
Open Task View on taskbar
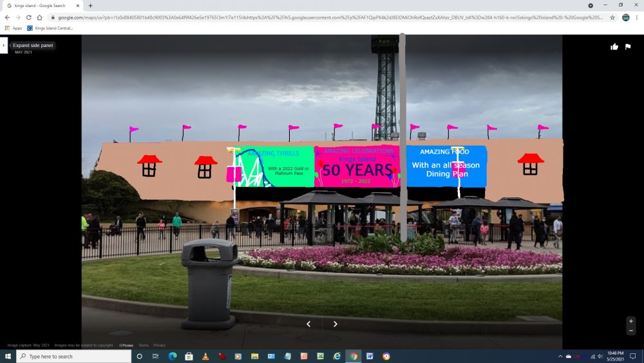click(x=155, y=356)
